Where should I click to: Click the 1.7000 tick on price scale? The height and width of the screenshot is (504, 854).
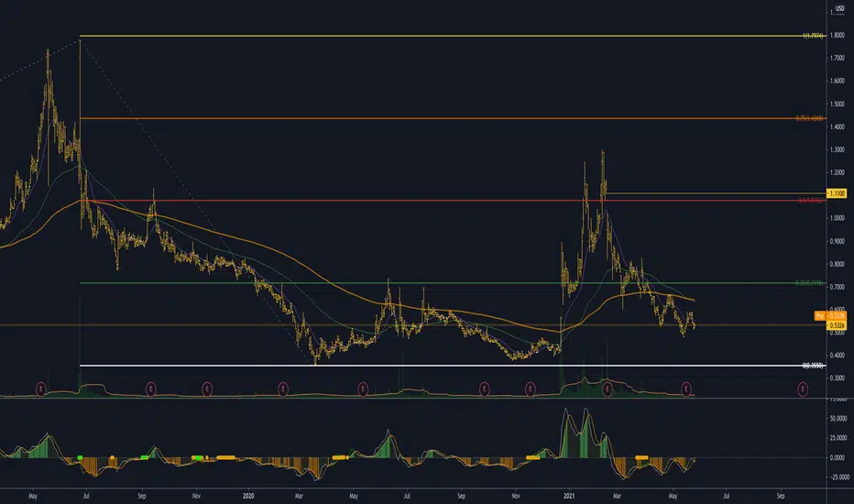point(838,58)
